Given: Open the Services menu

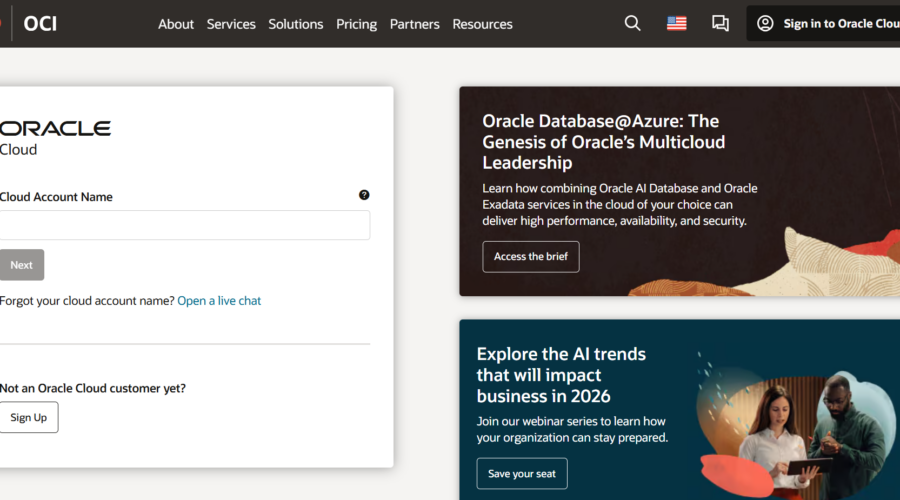Looking at the screenshot, I should [231, 24].
